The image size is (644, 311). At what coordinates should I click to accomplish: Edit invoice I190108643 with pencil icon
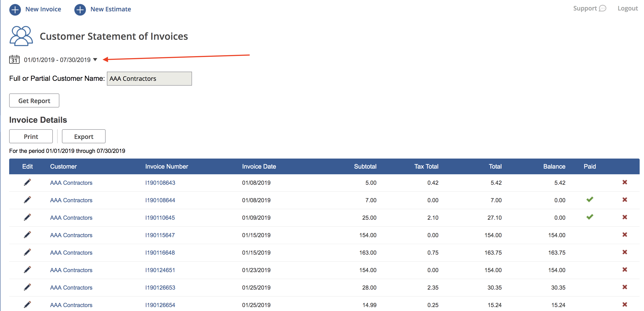pos(27,182)
